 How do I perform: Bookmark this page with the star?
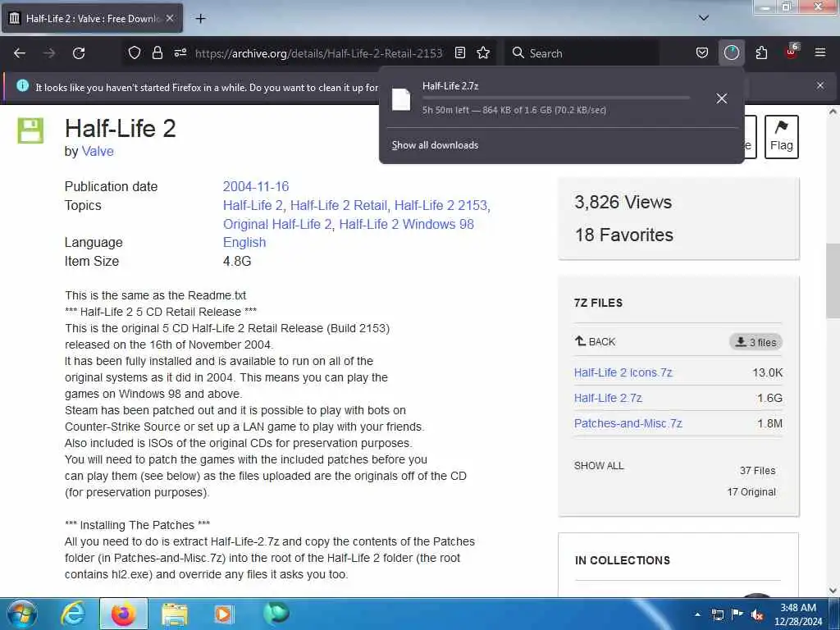pyautogui.click(x=483, y=52)
